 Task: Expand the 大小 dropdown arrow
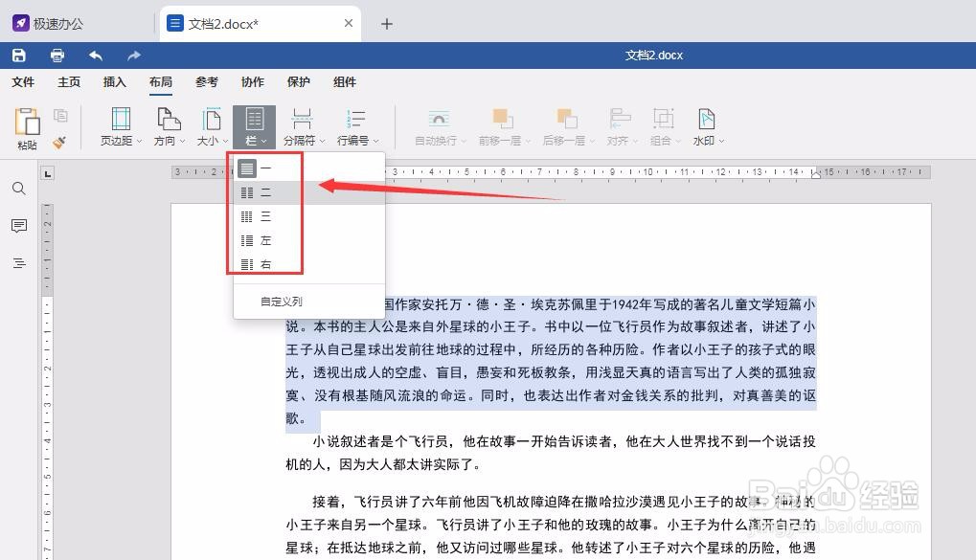coord(225,142)
